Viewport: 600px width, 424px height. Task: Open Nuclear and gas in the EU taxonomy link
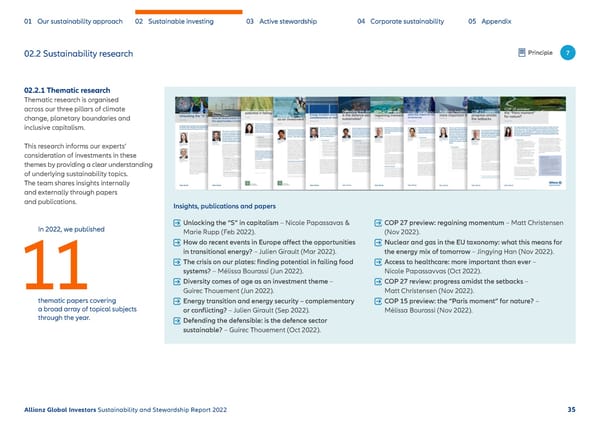pyautogui.click(x=473, y=247)
